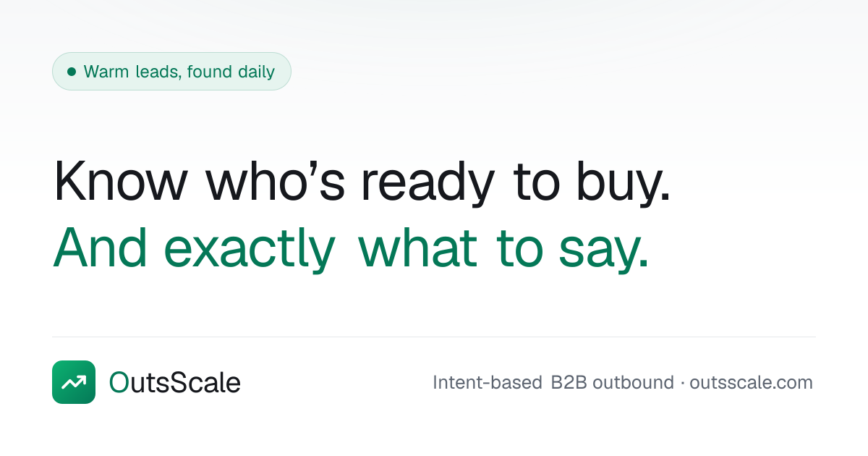
Task: Click the "Intent-based B2B outbound" tagline
Action: point(553,382)
